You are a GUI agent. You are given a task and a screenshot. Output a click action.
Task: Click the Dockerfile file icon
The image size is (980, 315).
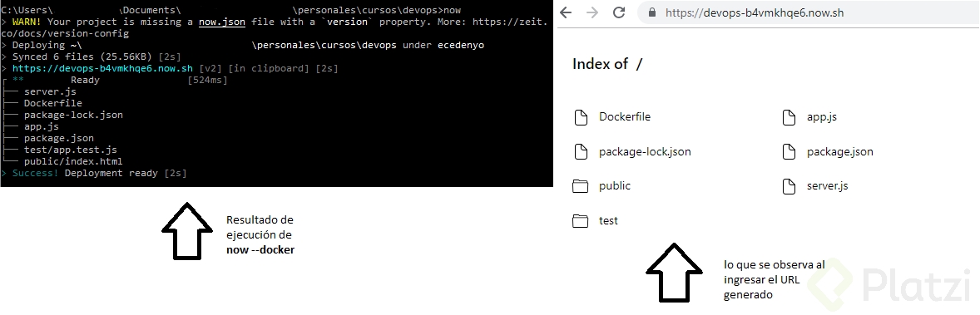point(582,117)
